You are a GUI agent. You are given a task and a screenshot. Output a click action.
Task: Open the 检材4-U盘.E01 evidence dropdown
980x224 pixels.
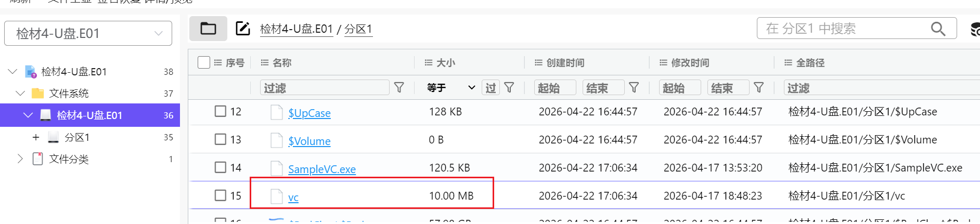88,33
